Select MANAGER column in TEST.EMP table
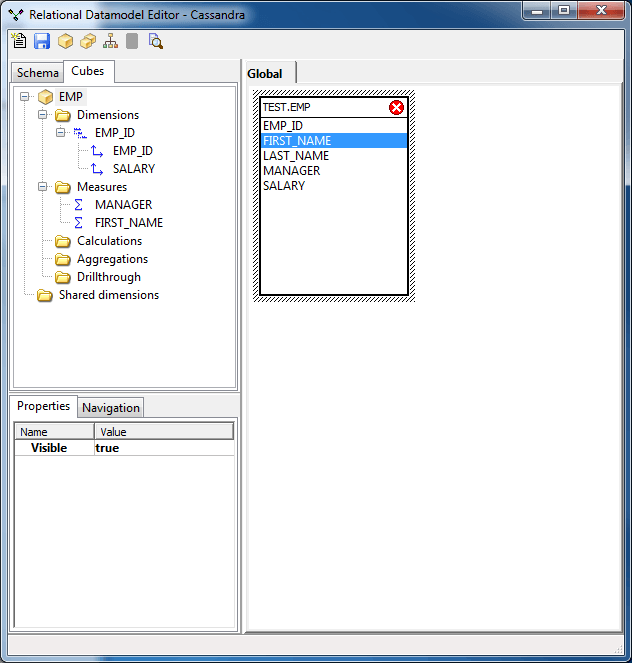The height and width of the screenshot is (663, 632). click(334, 171)
